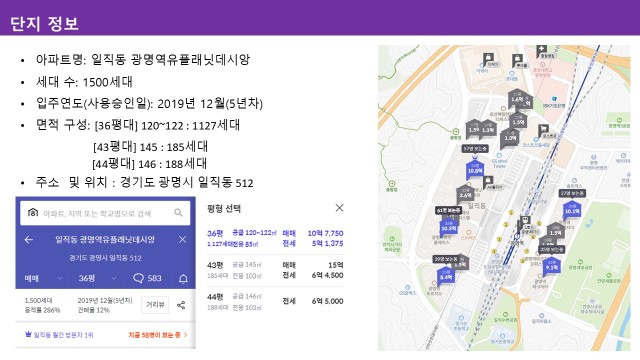The image size is (640, 360).
Task: Select the 10.8억 crowned map marker
Action: (x=475, y=169)
